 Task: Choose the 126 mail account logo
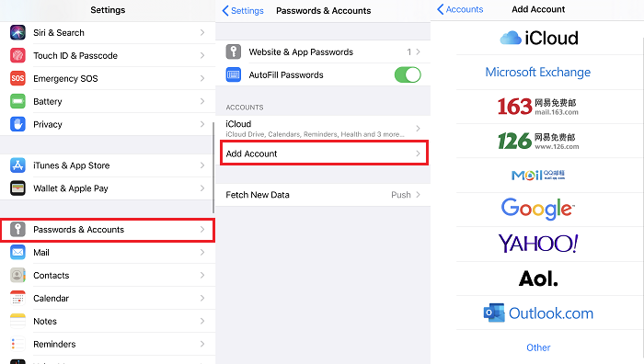(x=538, y=141)
